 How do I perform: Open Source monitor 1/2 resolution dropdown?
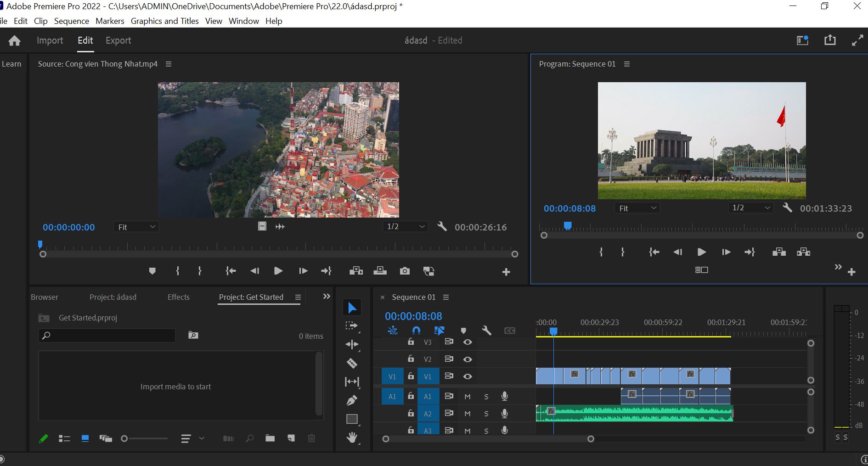(406, 226)
